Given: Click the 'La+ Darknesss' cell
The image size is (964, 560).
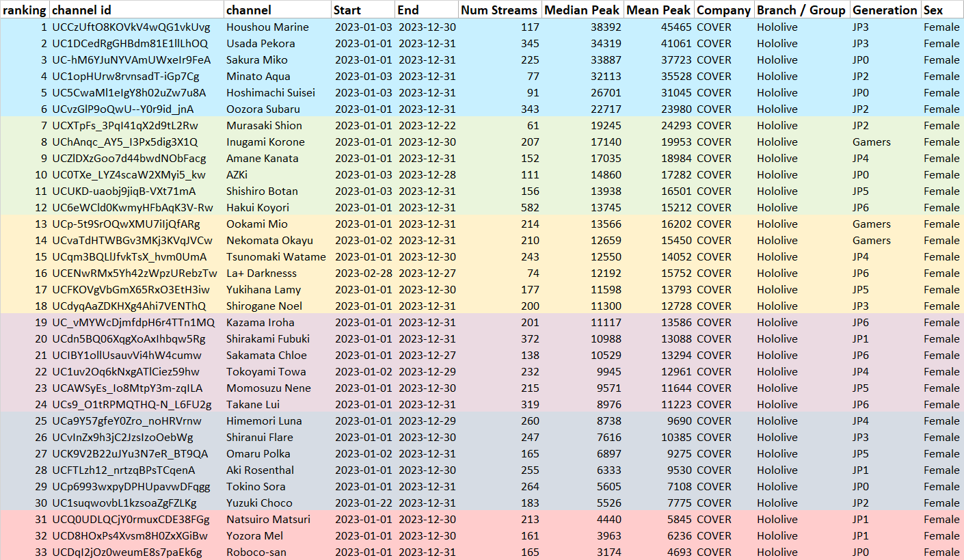Looking at the screenshot, I should click(278, 274).
